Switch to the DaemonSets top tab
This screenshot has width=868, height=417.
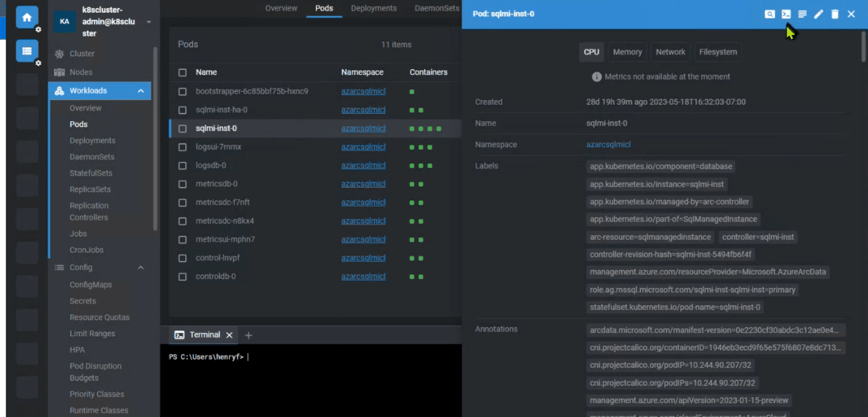pos(437,8)
